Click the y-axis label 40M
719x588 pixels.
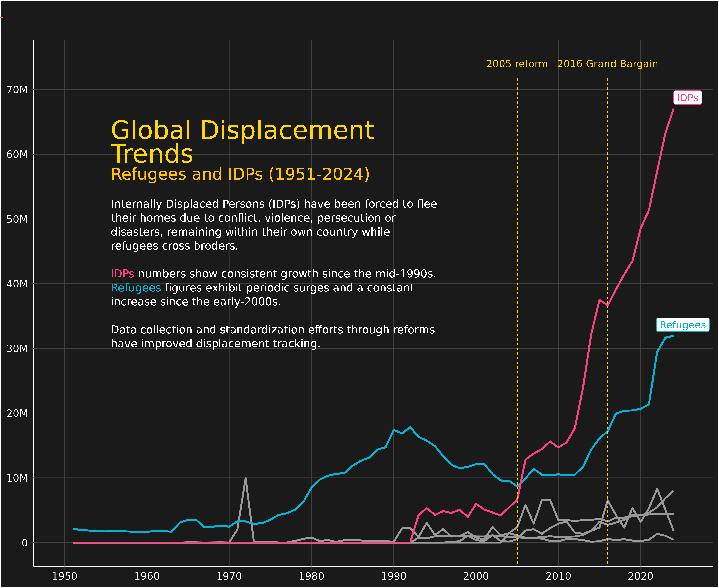click(x=17, y=284)
